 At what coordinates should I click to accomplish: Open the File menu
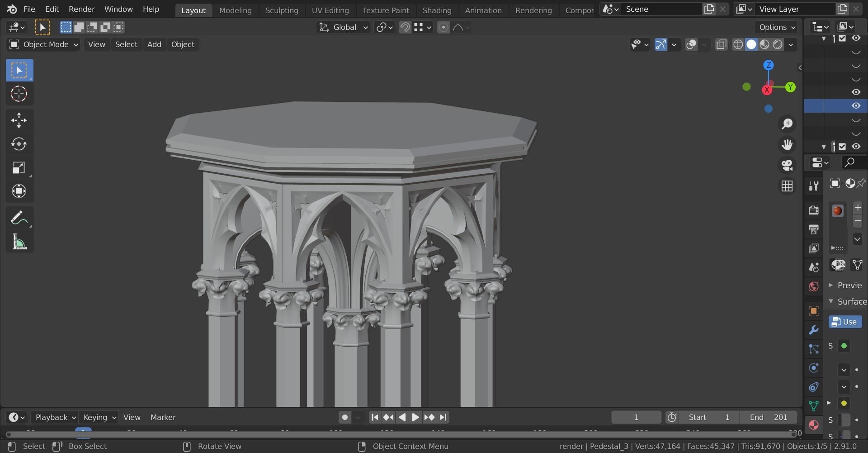29,9
